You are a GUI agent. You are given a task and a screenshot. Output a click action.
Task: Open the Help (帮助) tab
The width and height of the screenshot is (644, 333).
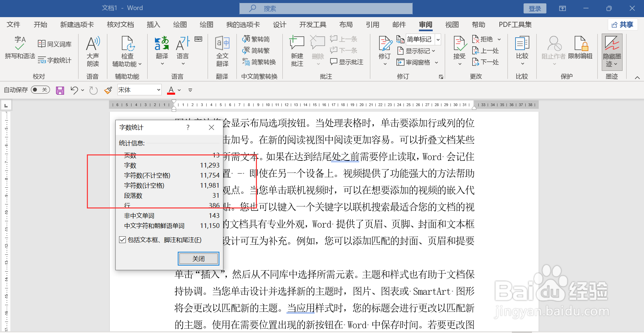click(x=478, y=25)
